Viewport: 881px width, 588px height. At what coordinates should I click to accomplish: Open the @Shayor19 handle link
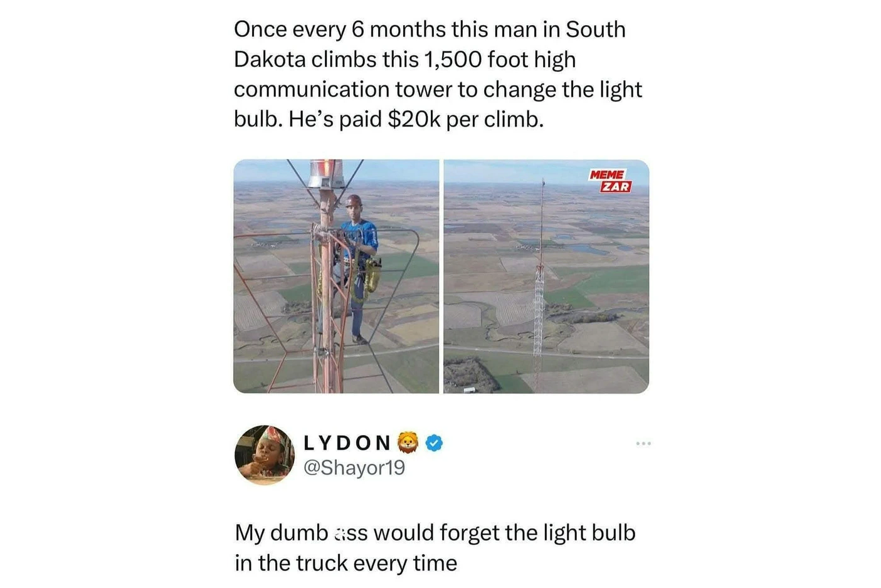tap(354, 468)
